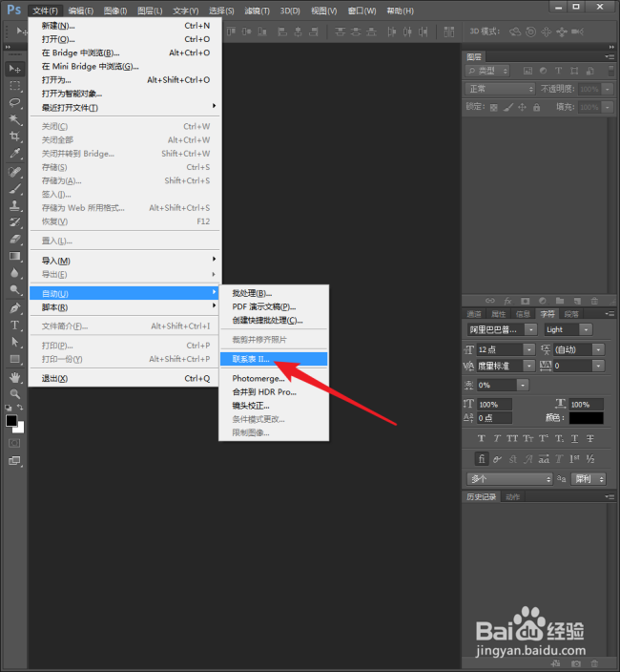620x672 pixels.
Task: Open the language dropdown 多个
Action: (509, 479)
